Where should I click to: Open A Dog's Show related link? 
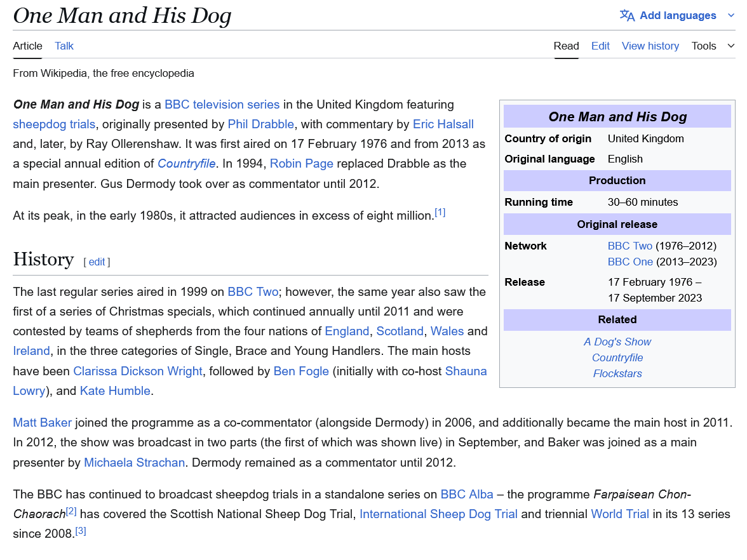pyautogui.click(x=617, y=342)
